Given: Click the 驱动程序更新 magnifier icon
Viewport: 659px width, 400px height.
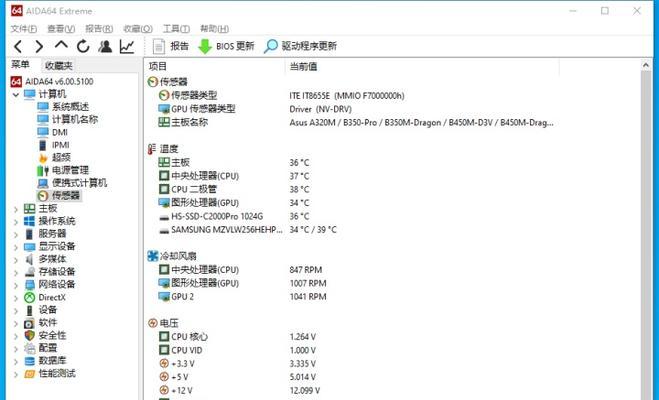Looking at the screenshot, I should point(270,46).
